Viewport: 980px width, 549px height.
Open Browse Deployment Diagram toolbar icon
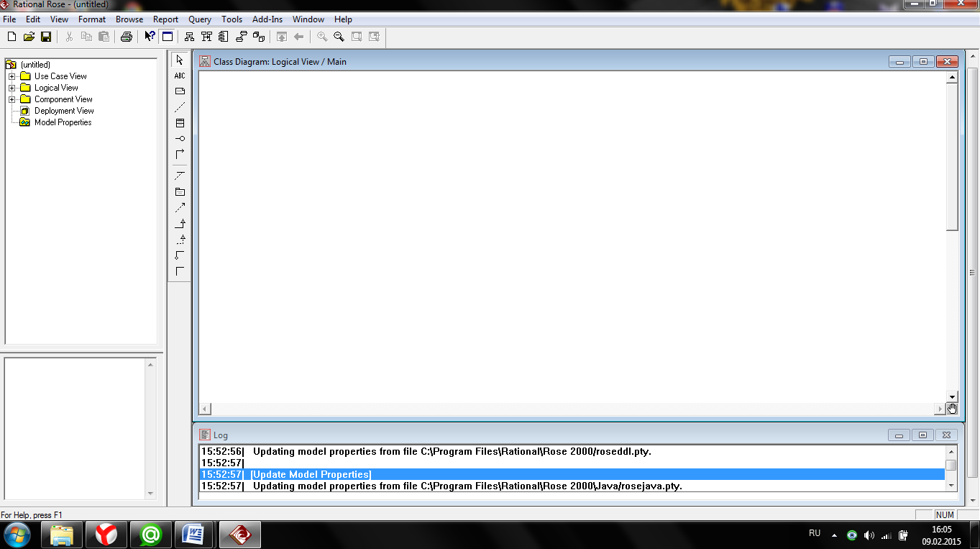(x=259, y=37)
